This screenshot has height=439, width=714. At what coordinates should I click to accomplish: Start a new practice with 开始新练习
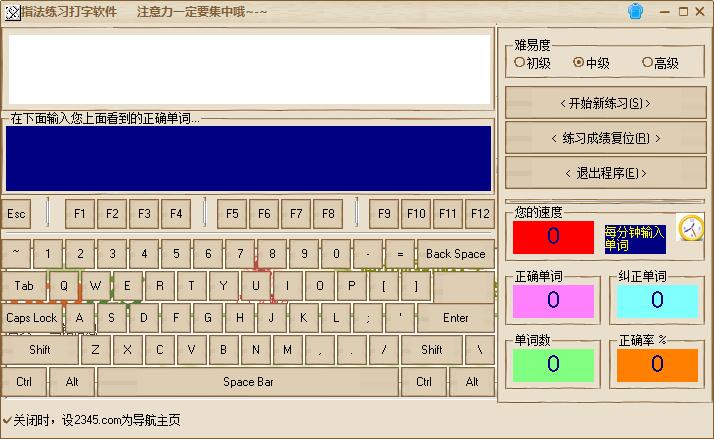tap(606, 103)
